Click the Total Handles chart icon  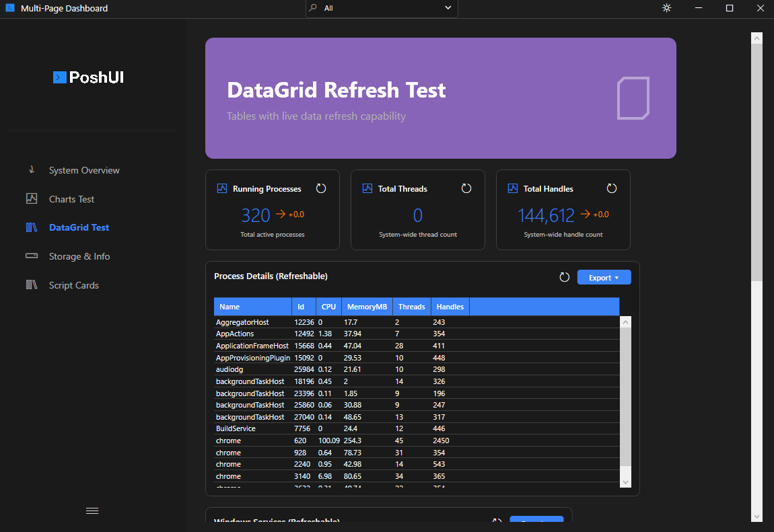click(x=513, y=188)
